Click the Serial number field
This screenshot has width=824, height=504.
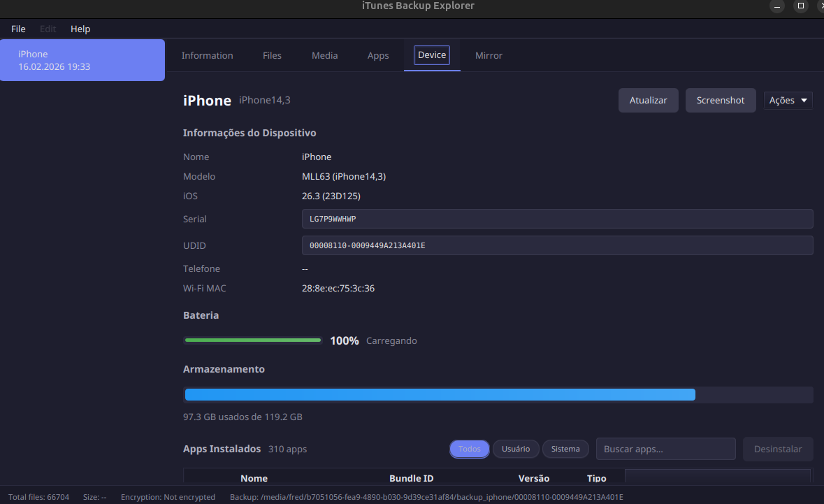(557, 219)
